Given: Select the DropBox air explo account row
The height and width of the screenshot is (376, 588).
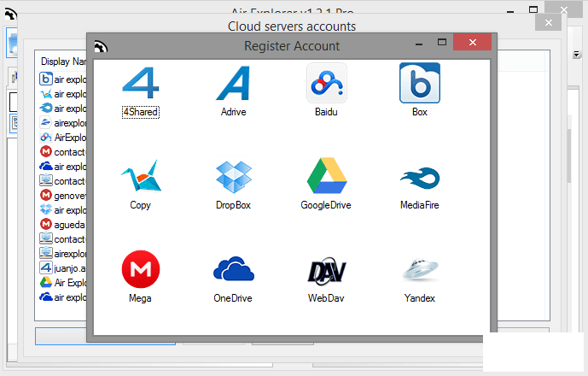Looking at the screenshot, I should pyautogui.click(x=62, y=210).
